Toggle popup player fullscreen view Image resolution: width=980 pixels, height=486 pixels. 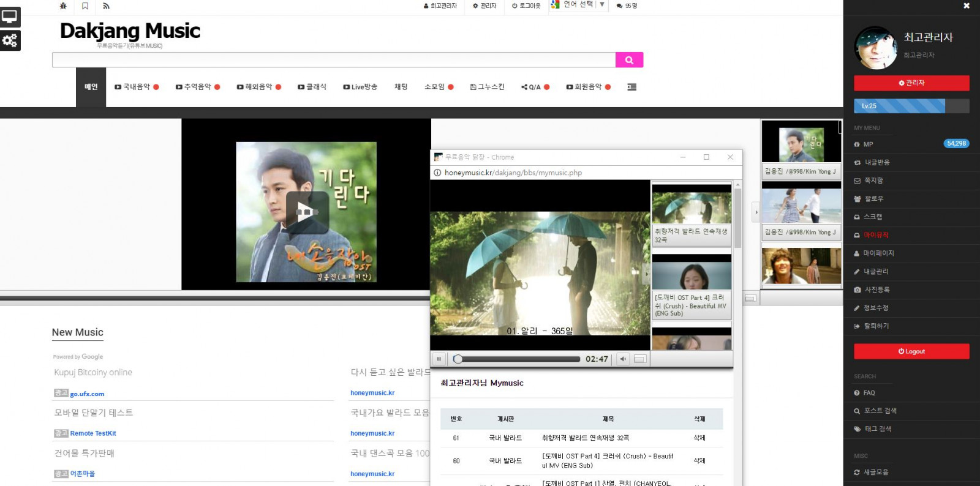pos(640,359)
